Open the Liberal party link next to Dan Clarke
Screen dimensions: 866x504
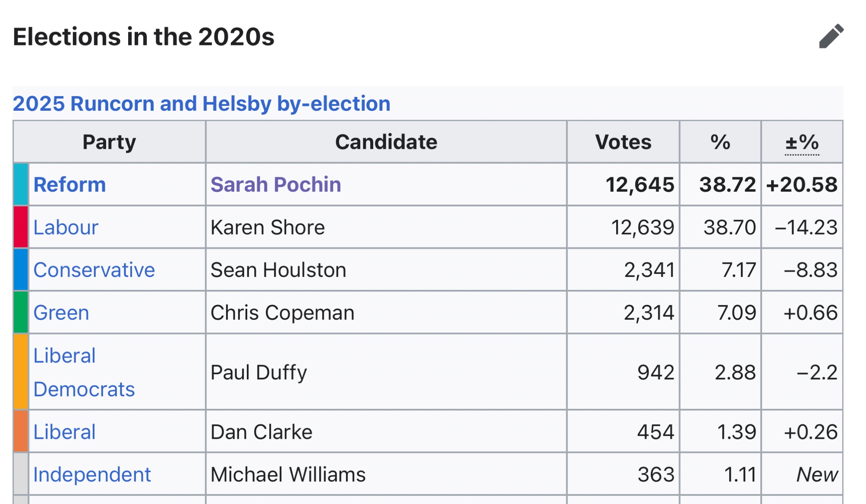(64, 432)
